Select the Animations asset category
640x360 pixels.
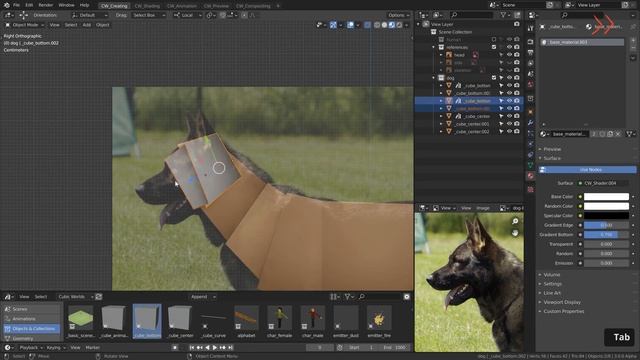[31, 319]
